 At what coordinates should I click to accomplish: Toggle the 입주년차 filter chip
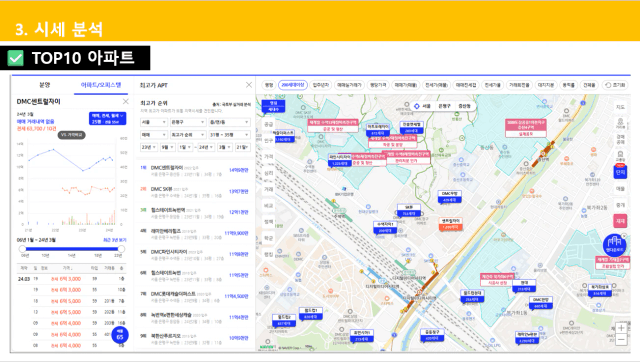click(x=320, y=85)
